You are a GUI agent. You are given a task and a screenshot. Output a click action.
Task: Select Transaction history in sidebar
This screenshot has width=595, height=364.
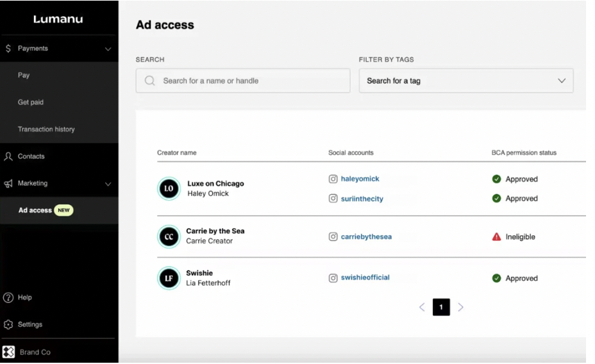tap(46, 129)
